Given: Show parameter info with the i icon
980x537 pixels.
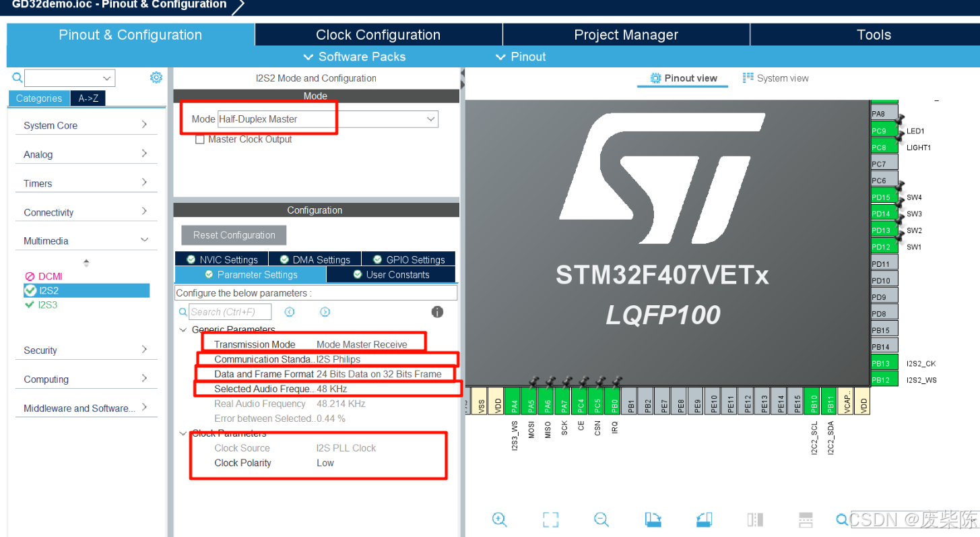Looking at the screenshot, I should pyautogui.click(x=437, y=312).
